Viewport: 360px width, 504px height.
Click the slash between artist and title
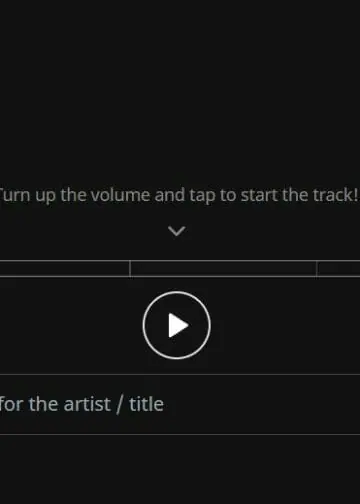point(120,405)
